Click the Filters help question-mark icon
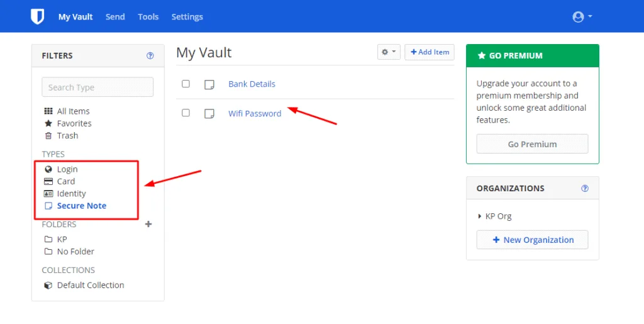 click(x=150, y=55)
